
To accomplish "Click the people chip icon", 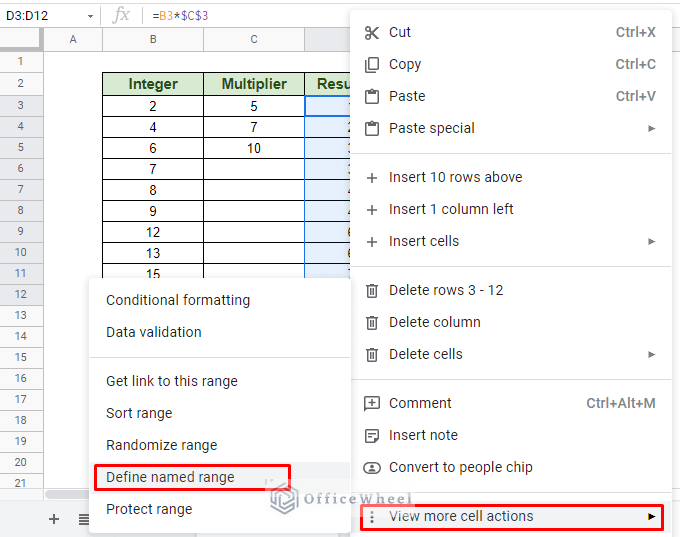I will (372, 467).
